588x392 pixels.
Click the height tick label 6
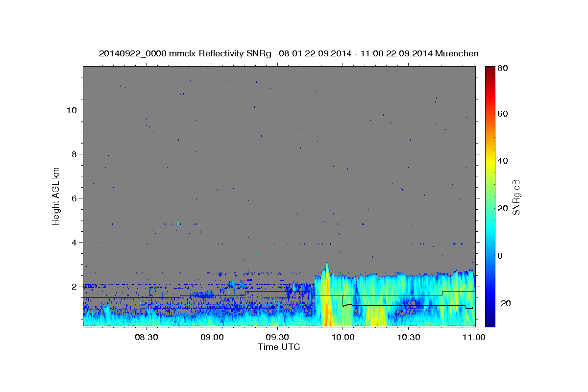(x=74, y=198)
